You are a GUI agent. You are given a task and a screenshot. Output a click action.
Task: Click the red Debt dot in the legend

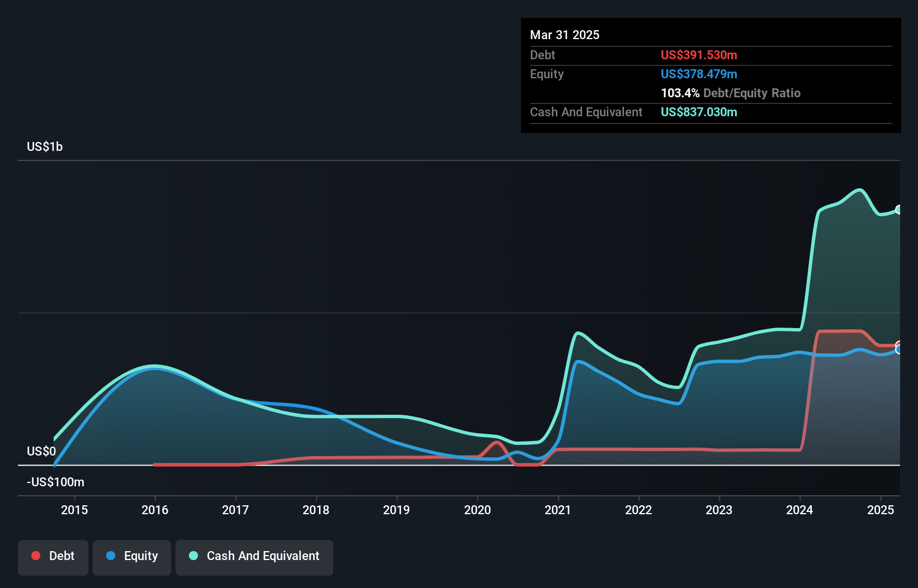click(35, 556)
